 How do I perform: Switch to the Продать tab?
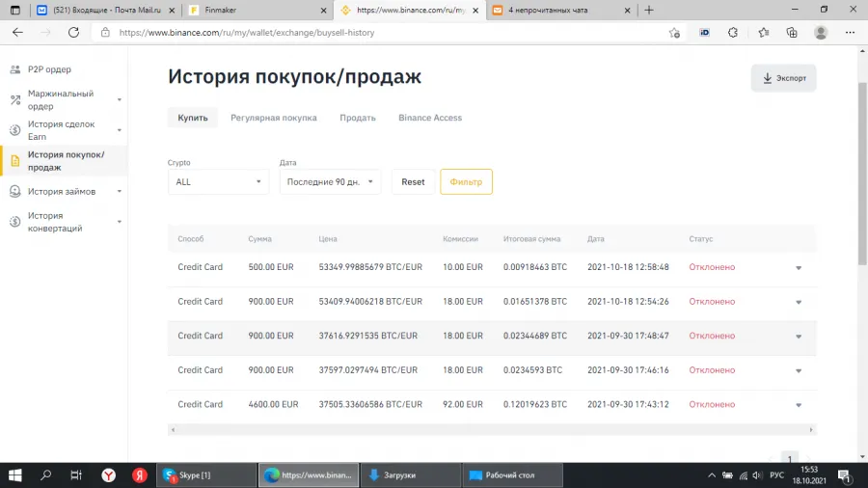pyautogui.click(x=358, y=118)
